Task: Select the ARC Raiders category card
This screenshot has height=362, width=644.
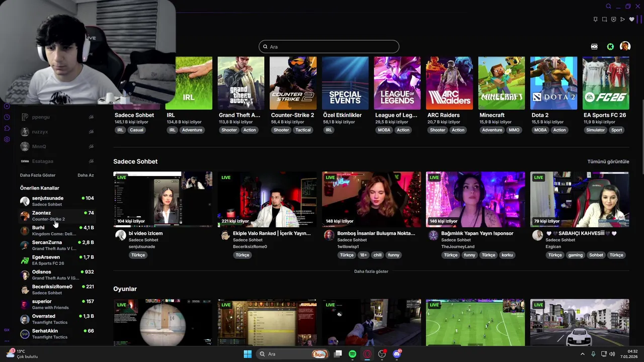Action: [449, 83]
